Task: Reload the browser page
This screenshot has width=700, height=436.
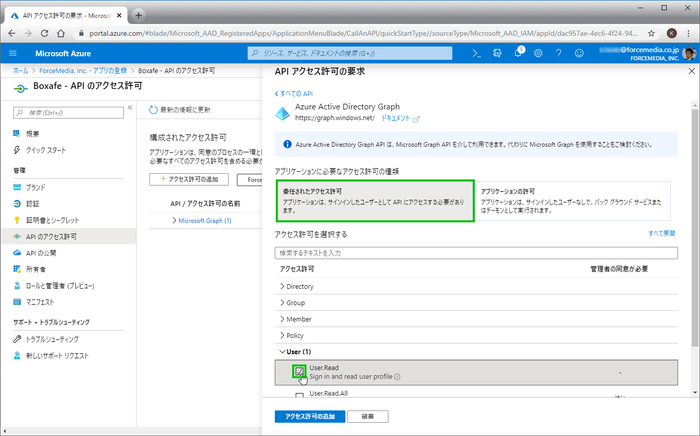Action: [44, 33]
